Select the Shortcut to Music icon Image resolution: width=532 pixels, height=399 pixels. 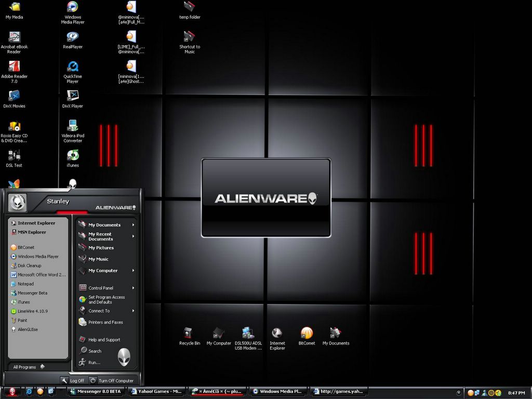pyautogui.click(x=190, y=43)
